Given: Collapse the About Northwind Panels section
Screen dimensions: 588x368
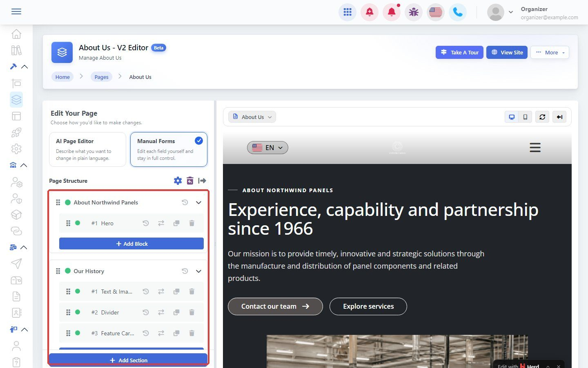Looking at the screenshot, I should point(198,202).
